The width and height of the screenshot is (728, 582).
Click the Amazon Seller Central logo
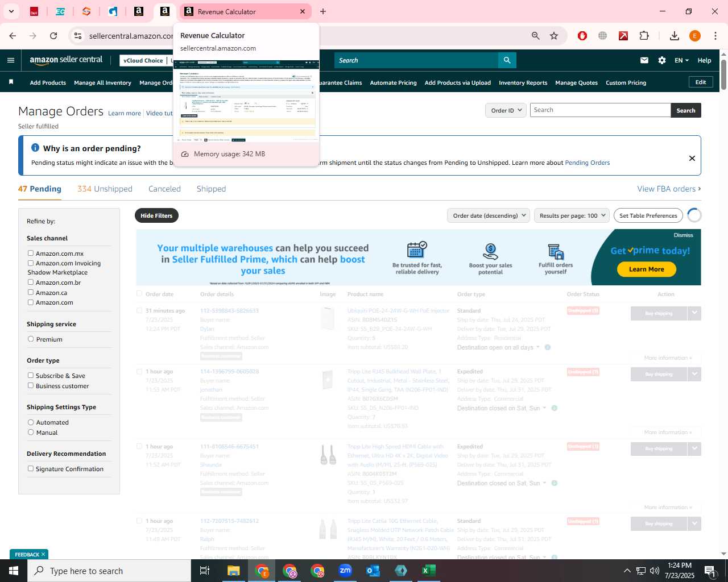point(66,60)
